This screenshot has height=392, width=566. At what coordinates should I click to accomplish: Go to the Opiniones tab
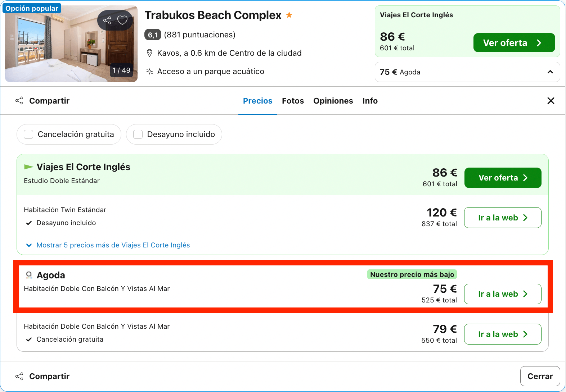tap(333, 101)
